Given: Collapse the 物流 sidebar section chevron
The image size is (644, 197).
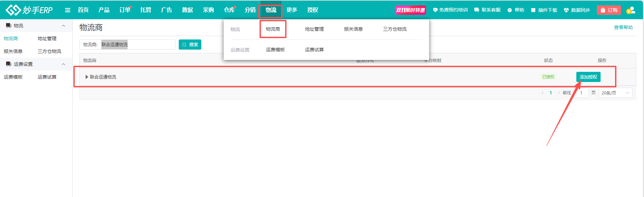Looking at the screenshot, I should point(63,26).
